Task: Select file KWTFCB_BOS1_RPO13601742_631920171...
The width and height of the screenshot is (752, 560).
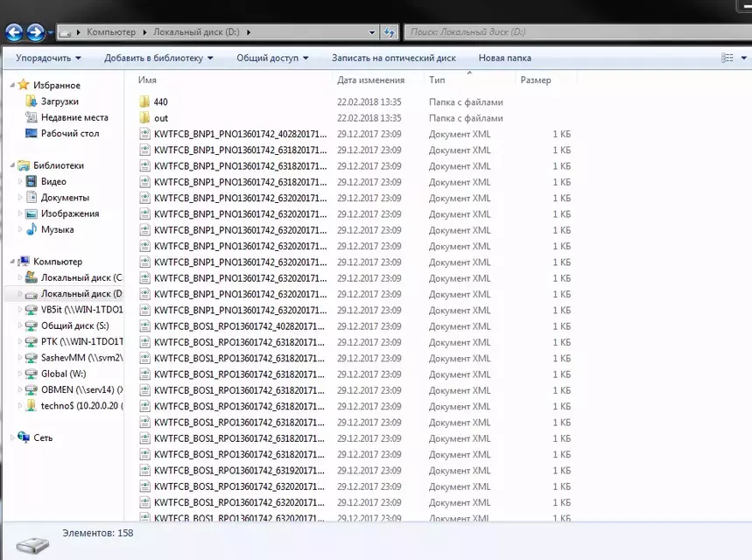Action: (239, 471)
